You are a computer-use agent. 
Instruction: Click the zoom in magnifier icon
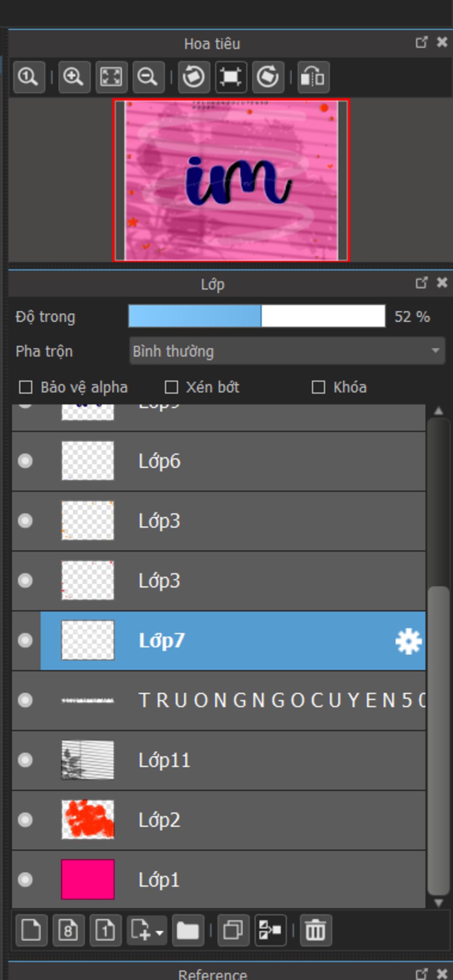pos(73,77)
